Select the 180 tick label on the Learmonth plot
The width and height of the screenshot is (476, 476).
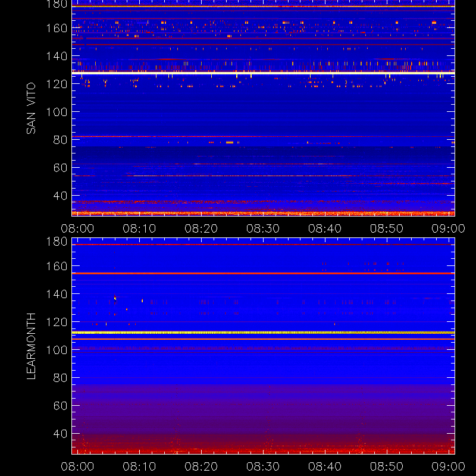point(57,242)
